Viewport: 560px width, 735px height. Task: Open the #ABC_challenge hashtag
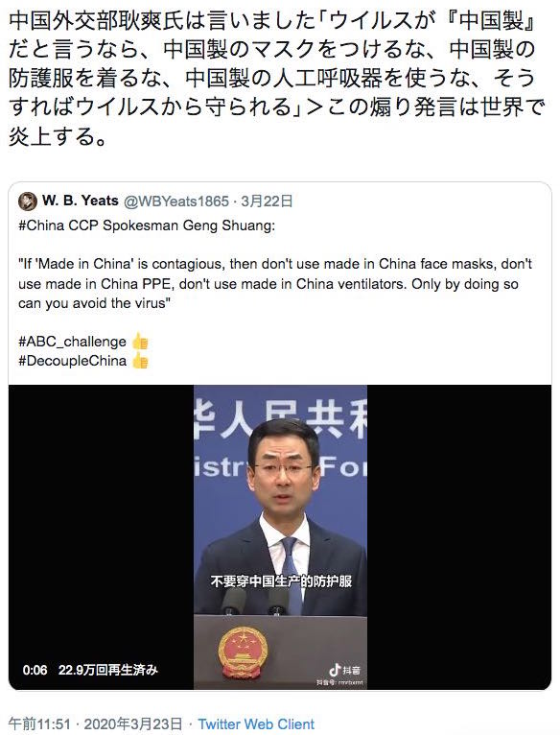(72, 342)
